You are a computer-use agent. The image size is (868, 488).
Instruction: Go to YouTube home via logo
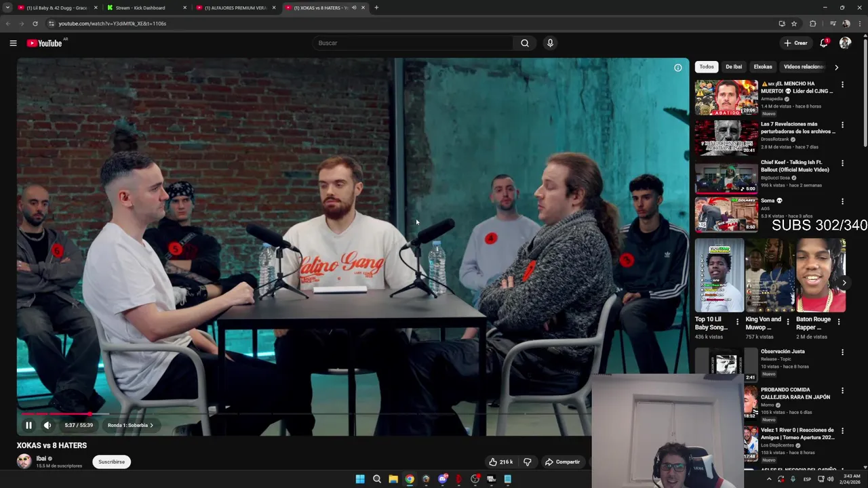[44, 43]
